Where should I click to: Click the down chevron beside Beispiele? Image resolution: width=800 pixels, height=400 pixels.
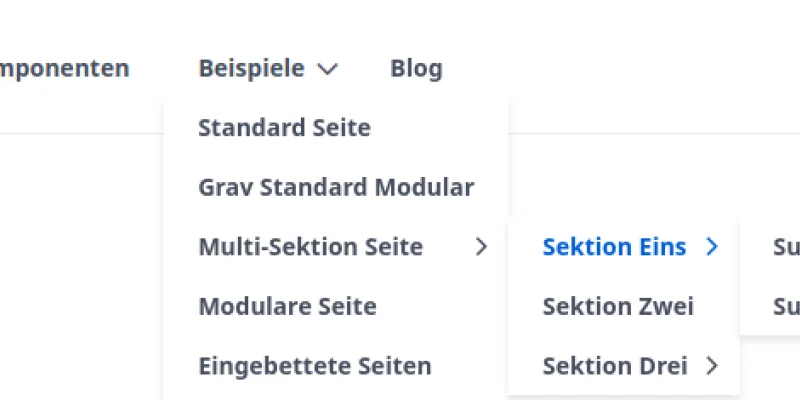[x=327, y=69]
